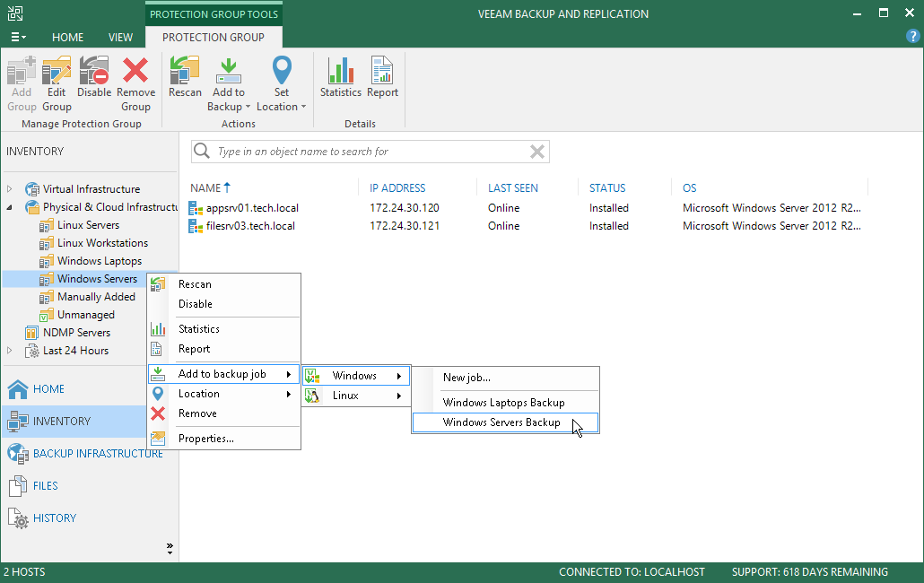Switch to the HOME ribbon tab

[68, 37]
